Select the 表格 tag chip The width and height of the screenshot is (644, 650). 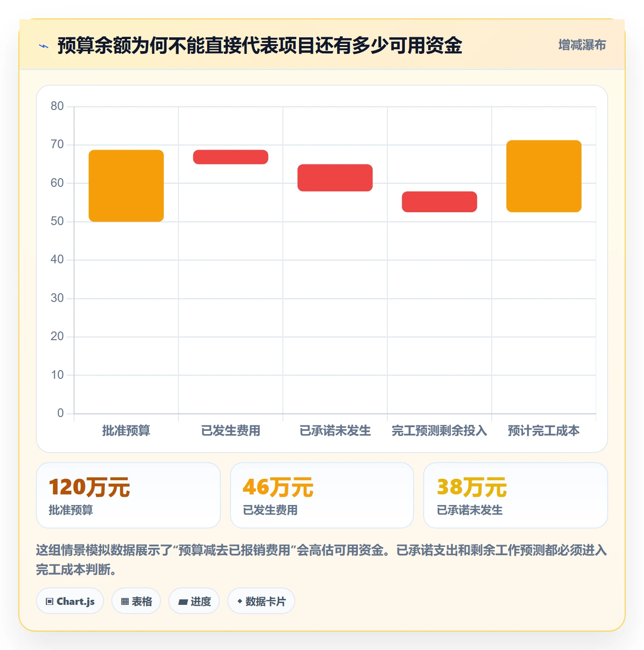136,601
